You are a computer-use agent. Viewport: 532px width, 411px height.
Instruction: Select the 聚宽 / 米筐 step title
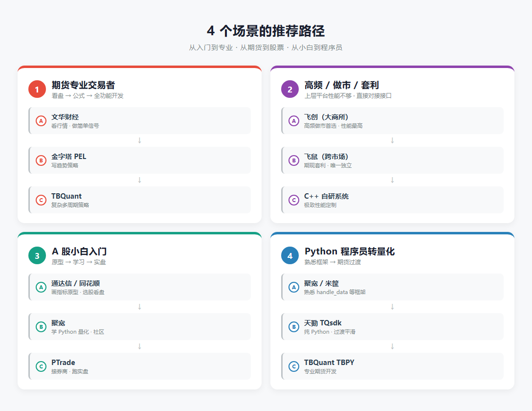click(322, 283)
